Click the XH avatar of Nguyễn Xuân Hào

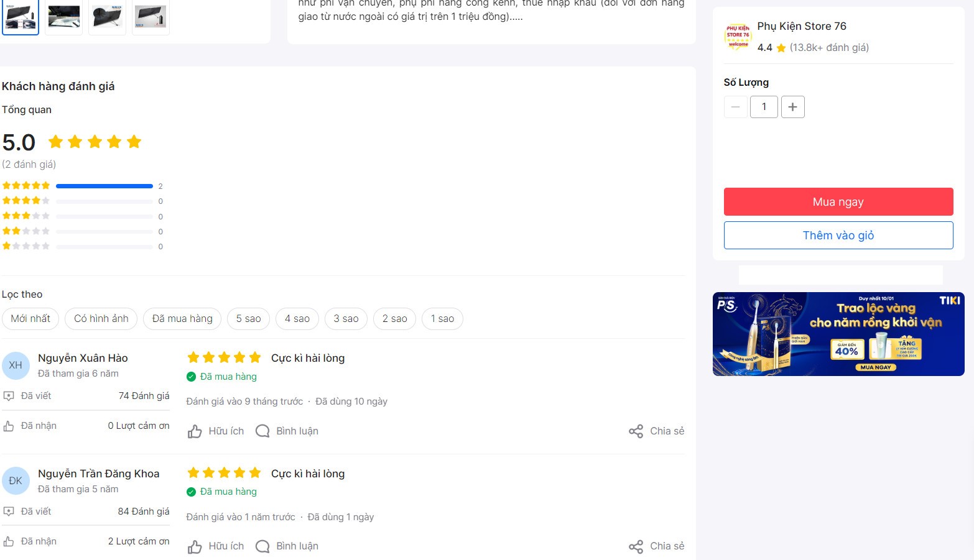[16, 365]
